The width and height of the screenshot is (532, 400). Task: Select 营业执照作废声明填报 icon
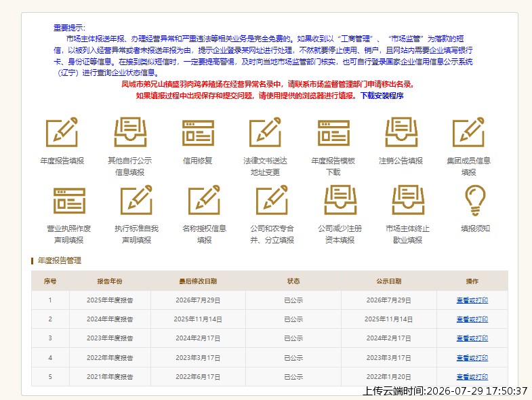pyautogui.click(x=69, y=201)
